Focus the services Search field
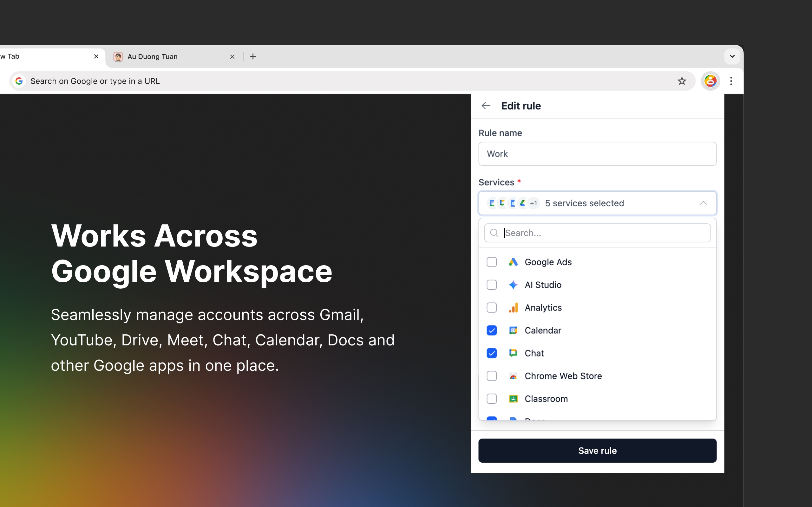 604,233
